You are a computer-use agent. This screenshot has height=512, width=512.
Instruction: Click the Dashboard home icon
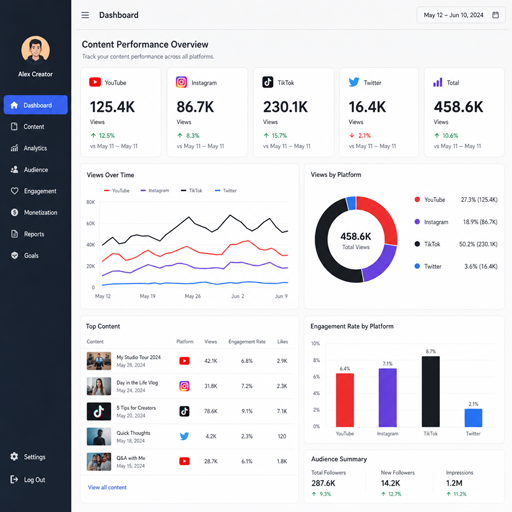point(14,105)
